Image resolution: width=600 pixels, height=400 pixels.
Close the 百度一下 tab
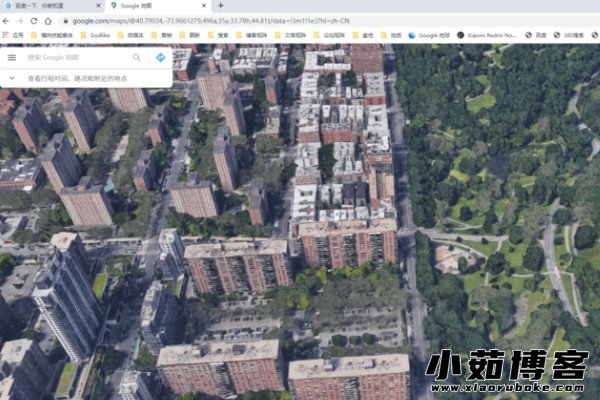tap(99, 6)
